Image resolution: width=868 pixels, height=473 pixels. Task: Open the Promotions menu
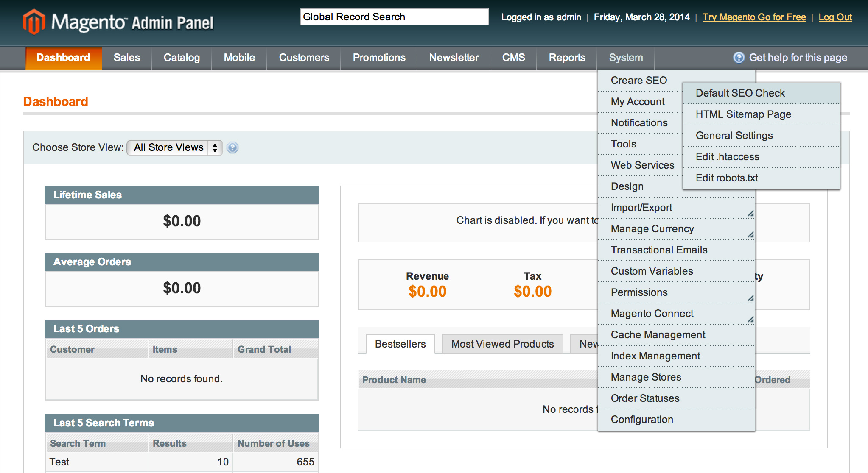pos(379,58)
